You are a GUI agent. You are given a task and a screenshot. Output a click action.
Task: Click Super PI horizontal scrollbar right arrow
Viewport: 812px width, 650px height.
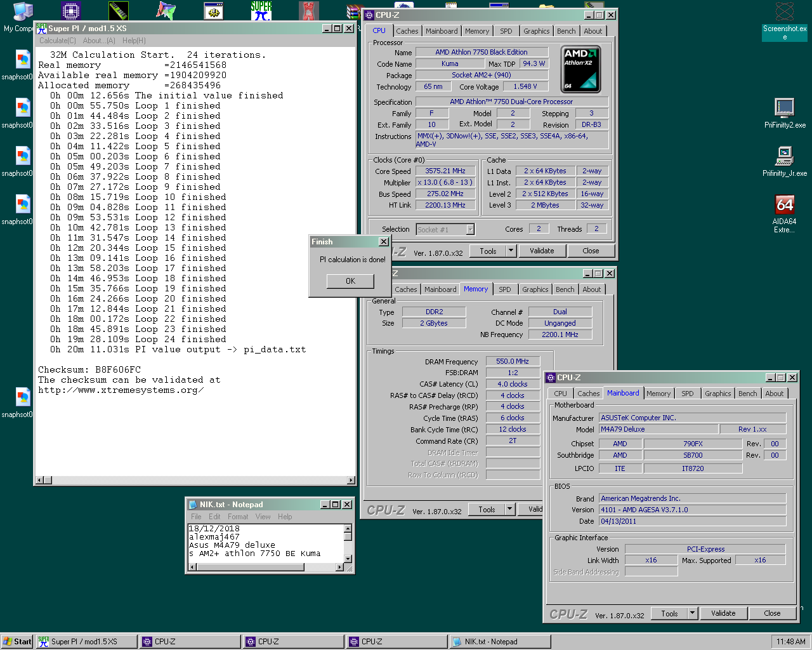point(351,480)
